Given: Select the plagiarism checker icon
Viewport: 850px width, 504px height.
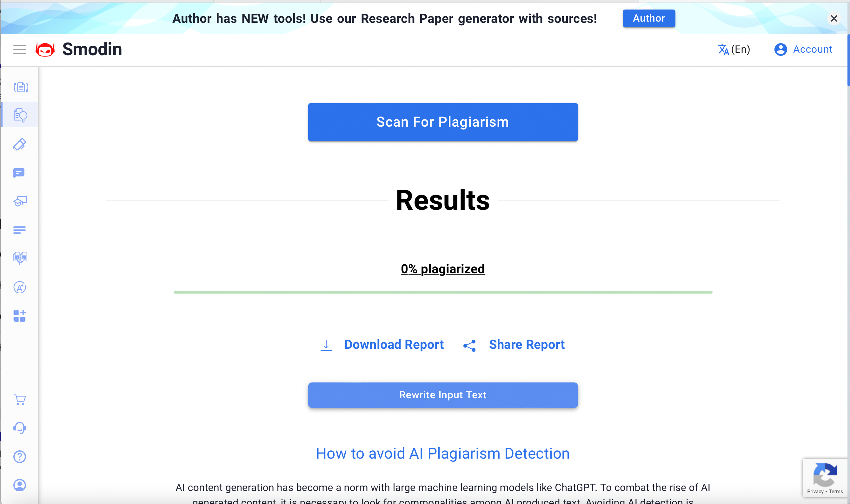Looking at the screenshot, I should click(20, 116).
